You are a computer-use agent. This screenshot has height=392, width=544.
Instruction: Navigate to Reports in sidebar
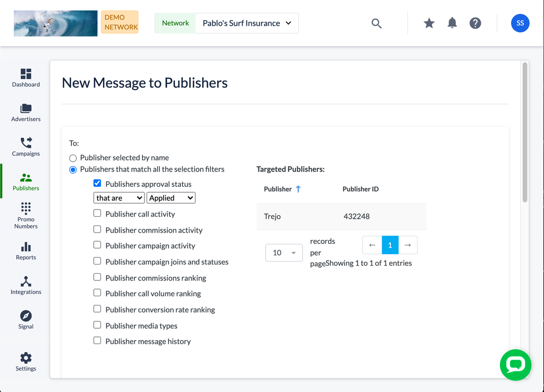point(26,250)
